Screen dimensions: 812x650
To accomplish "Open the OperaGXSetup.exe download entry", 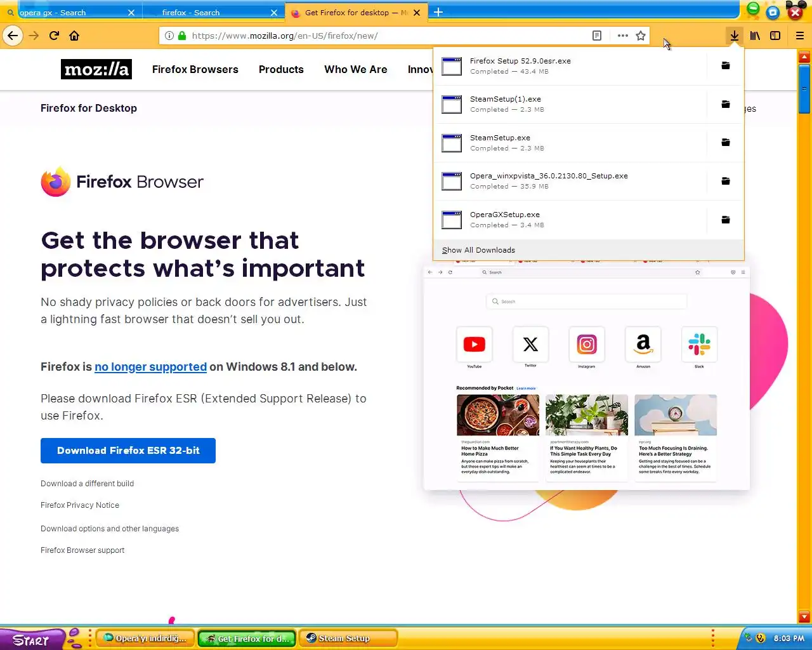I will (x=570, y=220).
